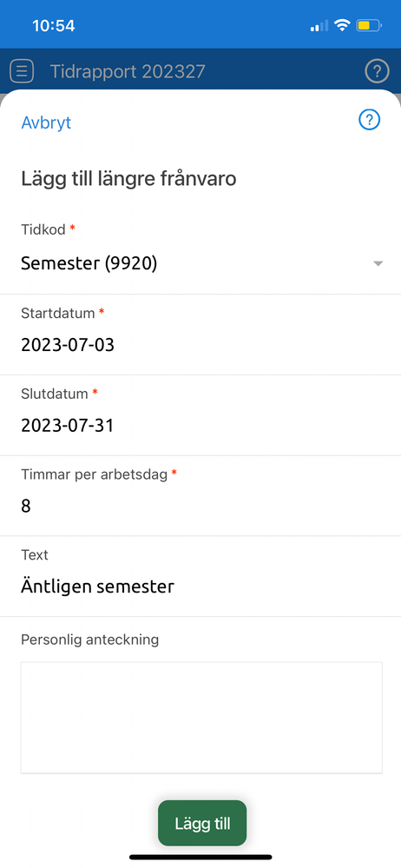
Task: Tap the Tidrapport 202327 header title
Action: coord(128,71)
